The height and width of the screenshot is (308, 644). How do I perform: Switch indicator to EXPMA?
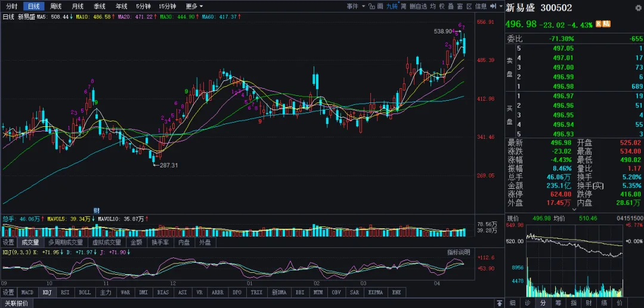click(376, 293)
